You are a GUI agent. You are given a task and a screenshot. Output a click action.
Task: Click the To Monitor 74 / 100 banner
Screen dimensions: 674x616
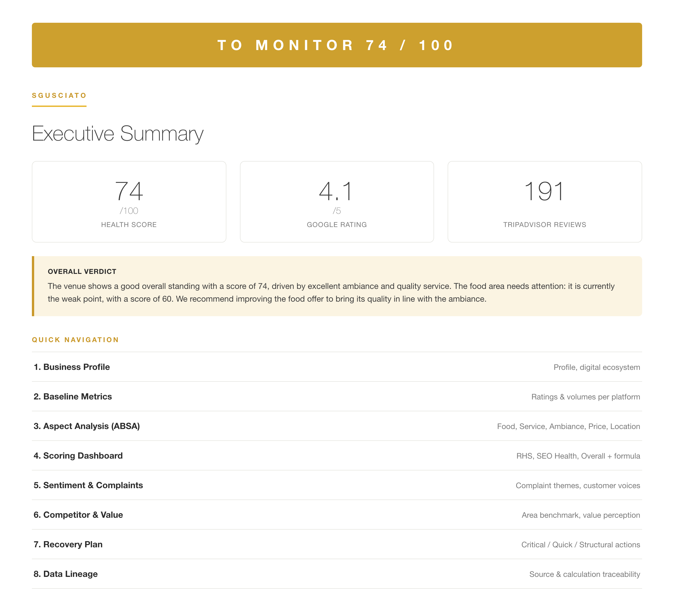(x=337, y=45)
